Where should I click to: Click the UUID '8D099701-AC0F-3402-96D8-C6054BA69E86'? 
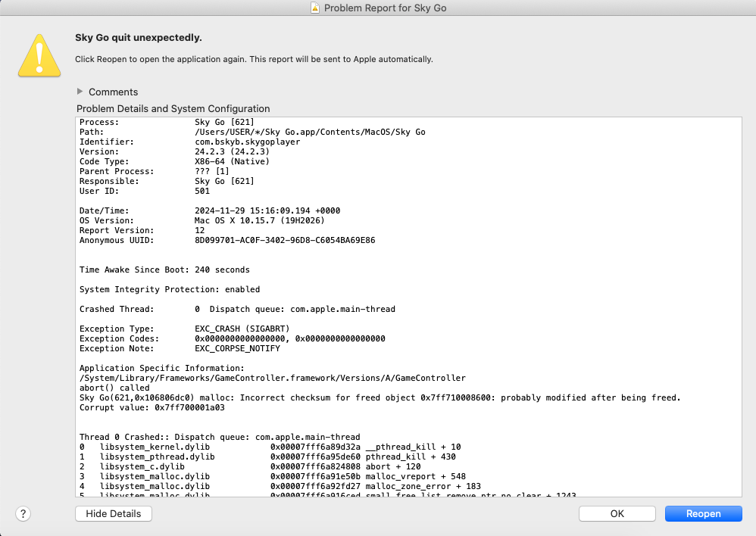tap(285, 240)
